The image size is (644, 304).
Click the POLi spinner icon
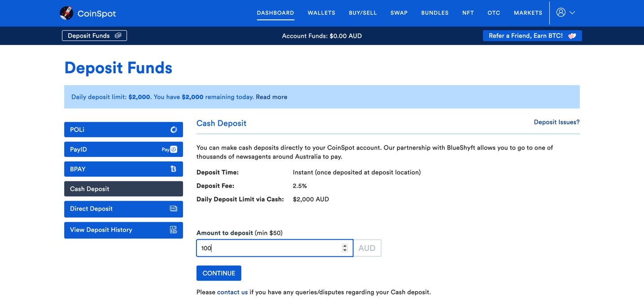point(174,130)
